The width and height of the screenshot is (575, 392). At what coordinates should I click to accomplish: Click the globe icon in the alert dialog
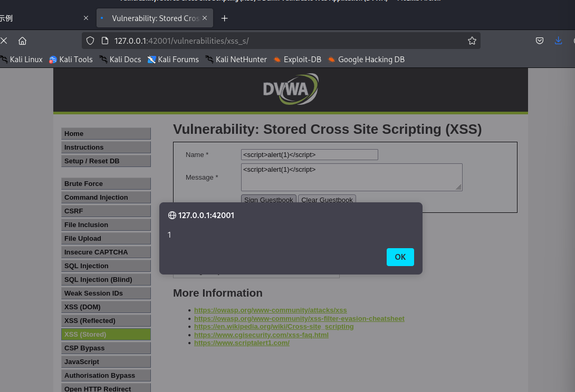pyautogui.click(x=172, y=215)
